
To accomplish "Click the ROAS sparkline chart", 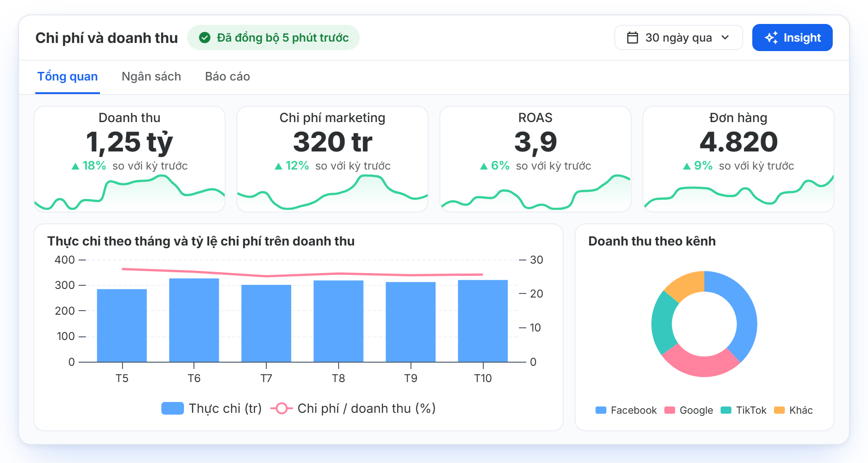I will [536, 194].
